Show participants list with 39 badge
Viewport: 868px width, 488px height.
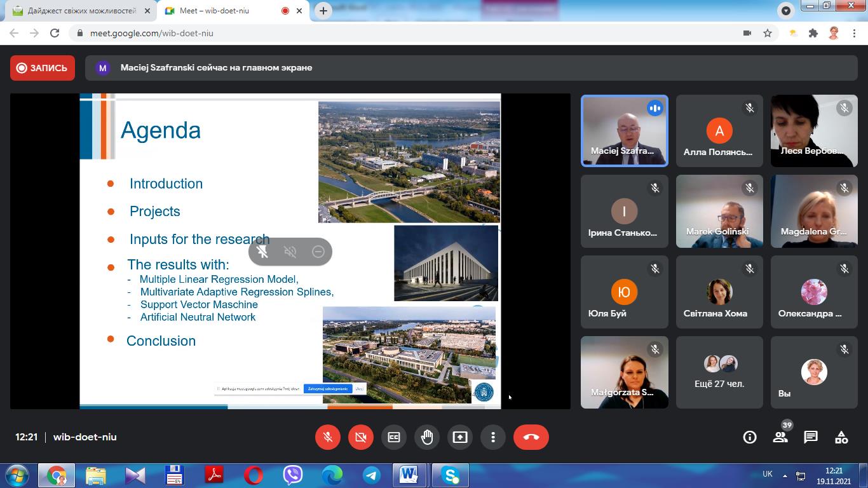[x=780, y=437]
